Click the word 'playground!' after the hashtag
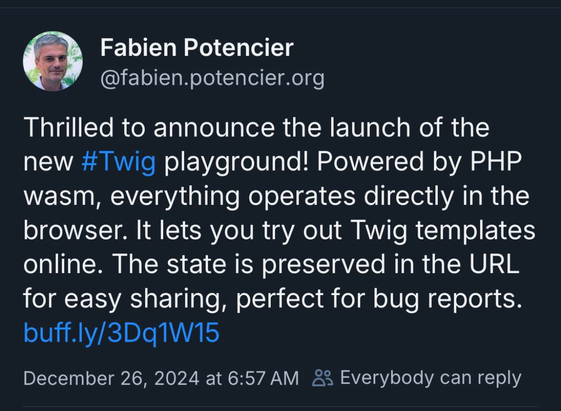The width and height of the screenshot is (561, 411). (236, 162)
